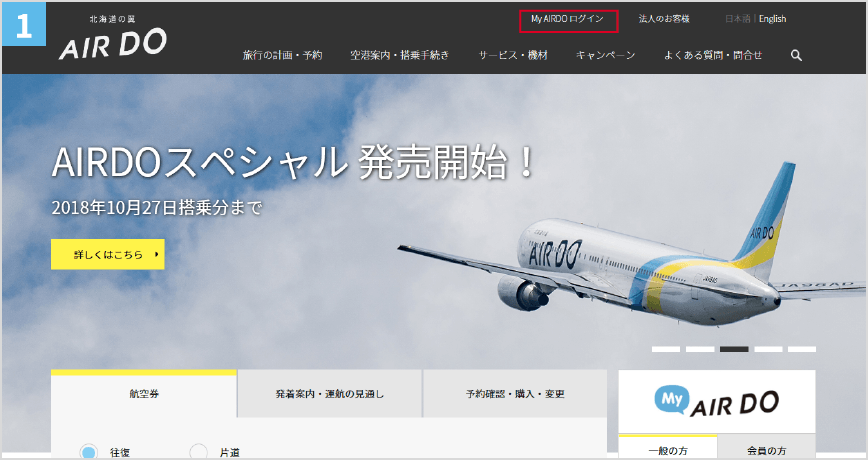Select 日本語 language option

point(737,19)
